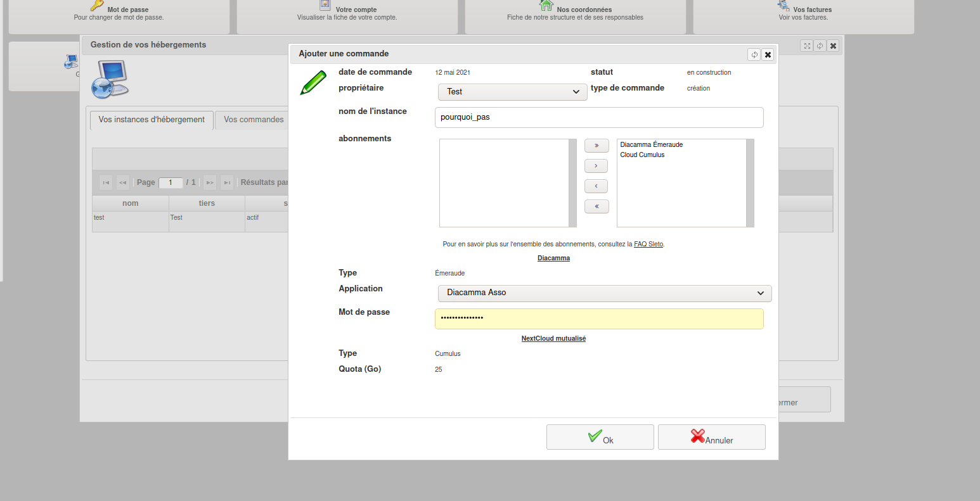Select Cloud Cumulus in the subscriptions list

tap(642, 155)
